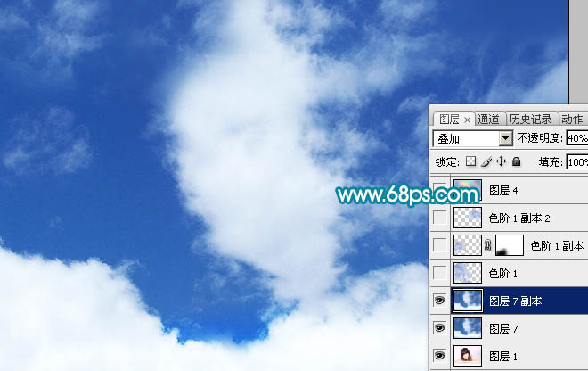
Task: Select the 图层 7 副本 thumbnail
Action: click(468, 301)
